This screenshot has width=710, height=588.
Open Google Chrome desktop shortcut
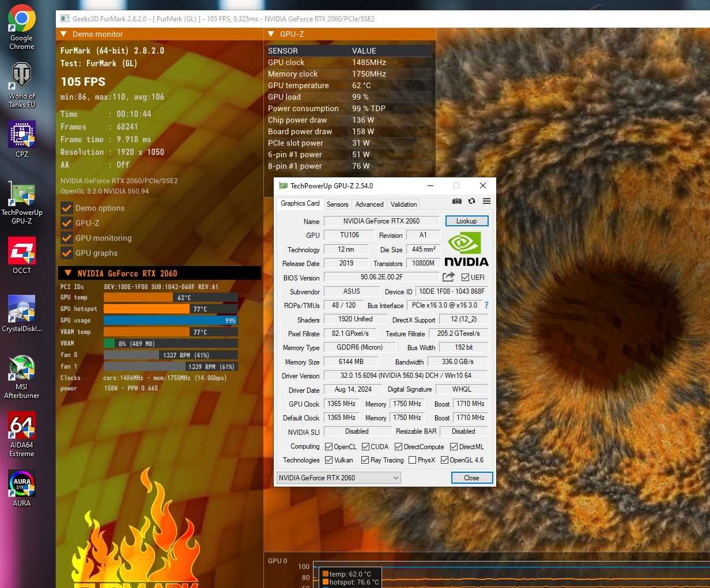(22, 27)
